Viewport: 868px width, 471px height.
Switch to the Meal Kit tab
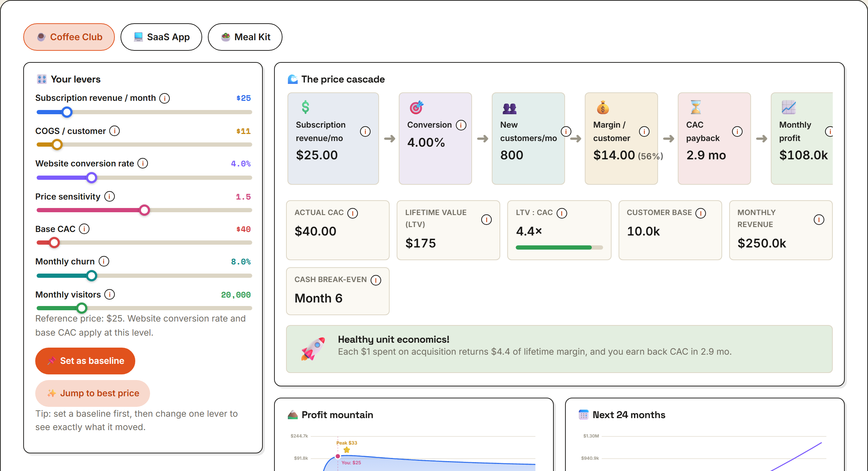(x=245, y=37)
